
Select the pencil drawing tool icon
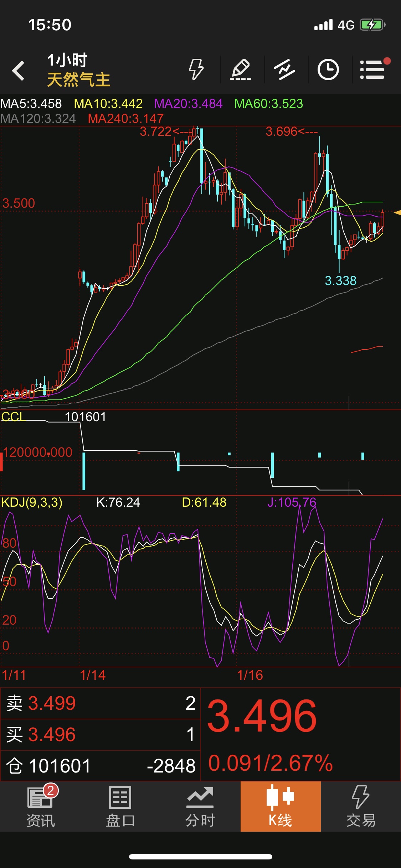[241, 69]
